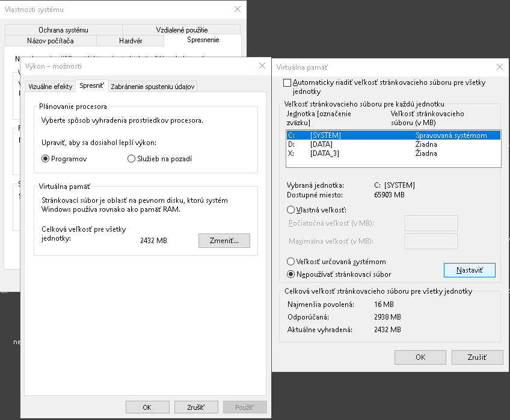Click the Počiatočná veľkosť input field

[431, 223]
